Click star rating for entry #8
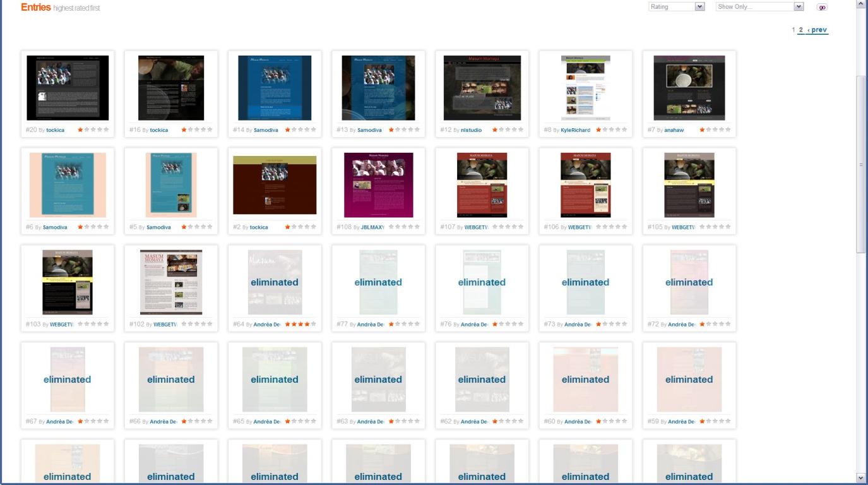 (x=611, y=129)
